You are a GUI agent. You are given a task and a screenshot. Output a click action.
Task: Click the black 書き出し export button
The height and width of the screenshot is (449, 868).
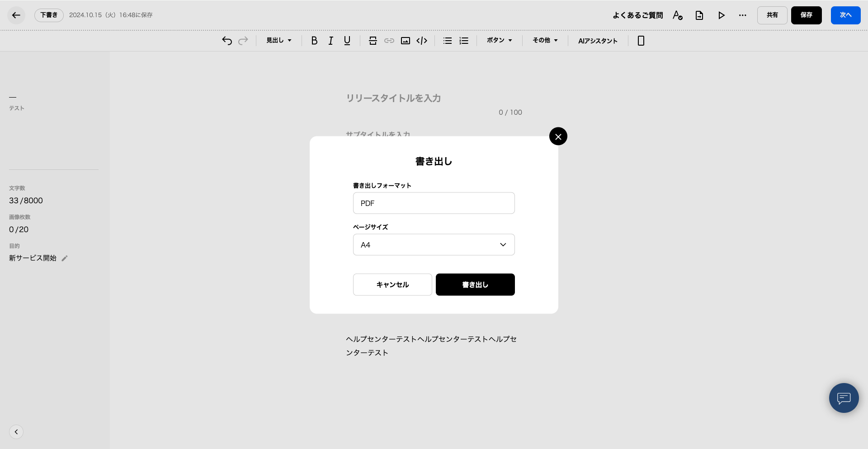click(475, 285)
